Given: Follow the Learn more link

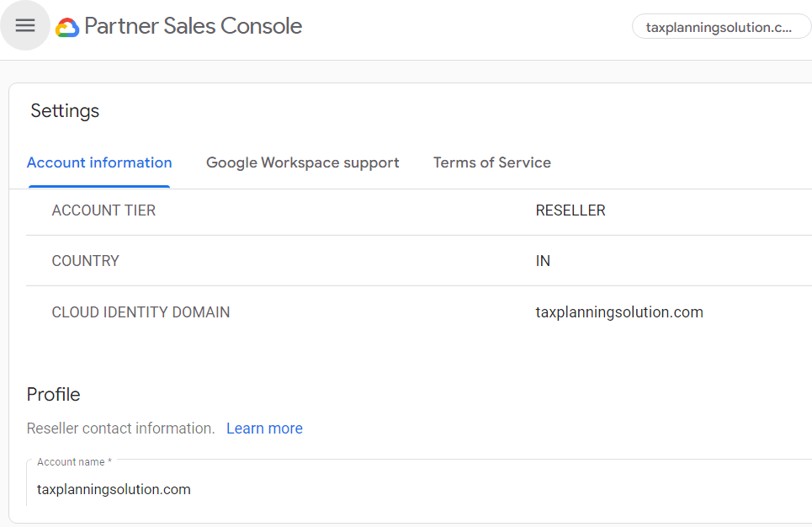Looking at the screenshot, I should coord(264,429).
